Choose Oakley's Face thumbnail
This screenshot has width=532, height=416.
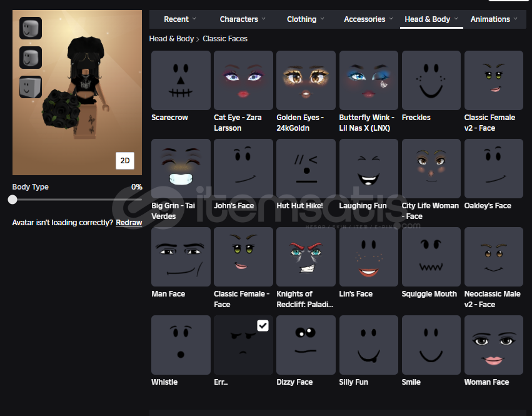[x=494, y=168]
